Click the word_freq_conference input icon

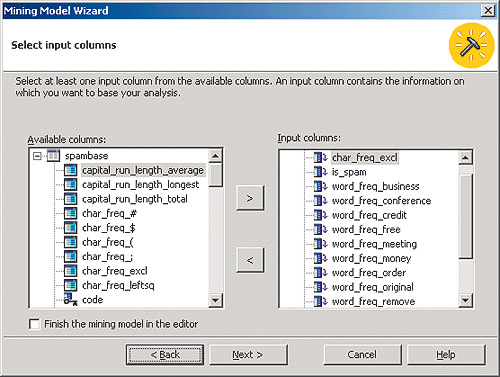pyautogui.click(x=321, y=201)
